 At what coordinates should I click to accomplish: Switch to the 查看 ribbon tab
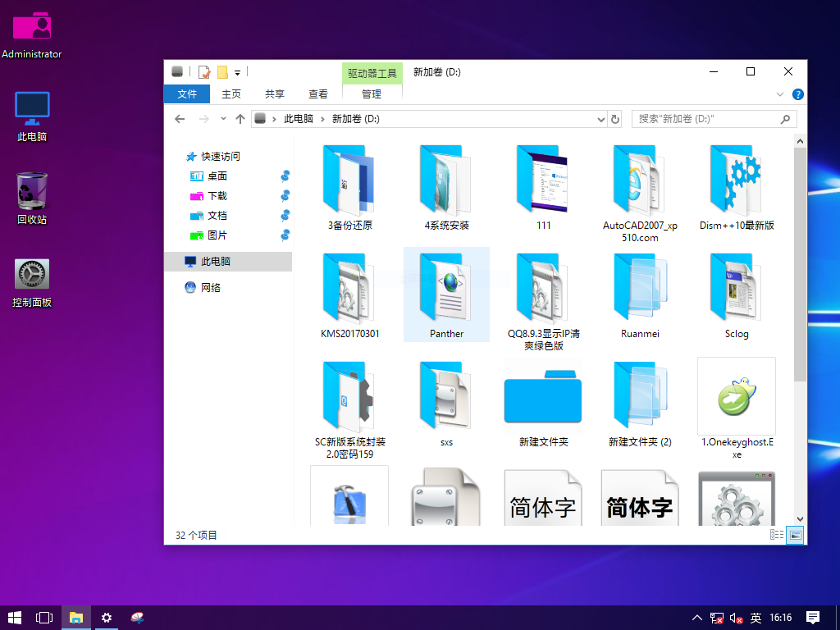pyautogui.click(x=317, y=94)
